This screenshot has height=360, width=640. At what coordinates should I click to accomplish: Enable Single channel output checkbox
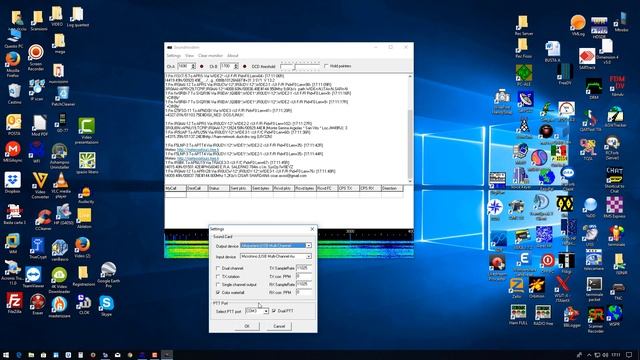tap(218, 284)
